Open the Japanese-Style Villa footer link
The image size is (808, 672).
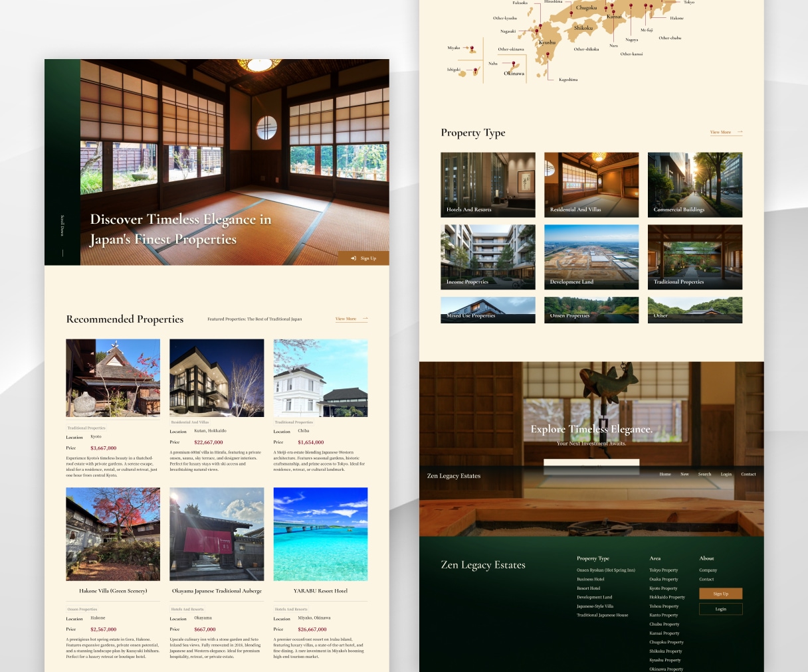pyautogui.click(x=595, y=606)
